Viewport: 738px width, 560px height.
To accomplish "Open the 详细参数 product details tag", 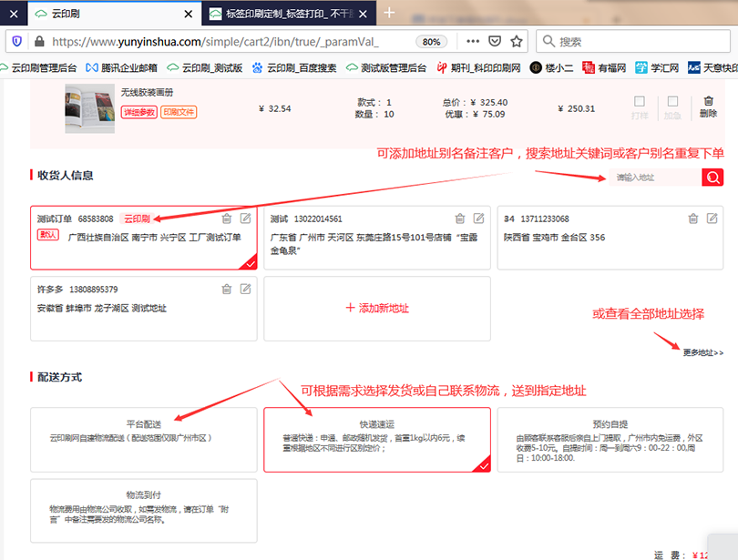I will click(x=139, y=112).
